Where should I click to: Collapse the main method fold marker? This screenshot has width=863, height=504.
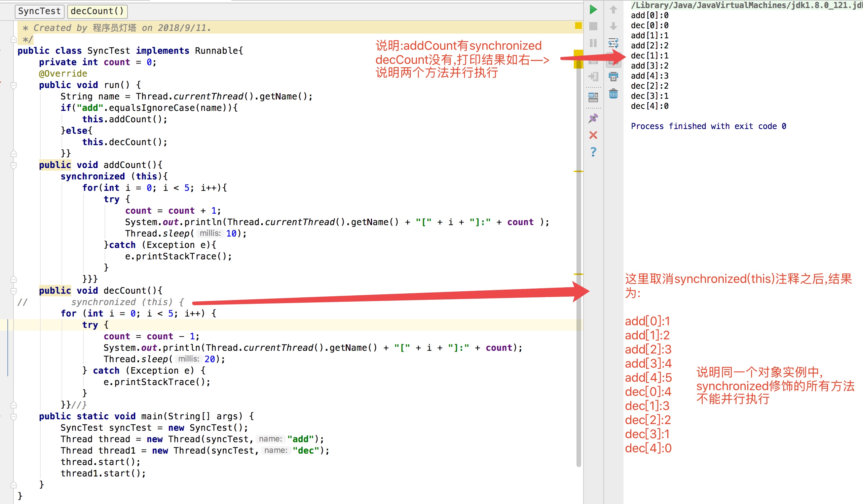click(x=14, y=416)
